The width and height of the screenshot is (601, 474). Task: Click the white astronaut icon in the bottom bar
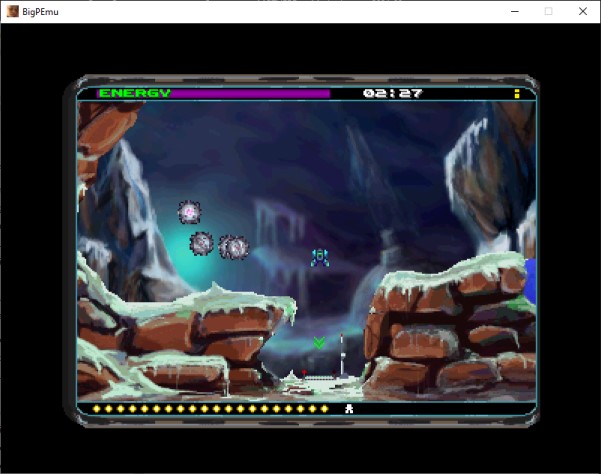pos(348,408)
